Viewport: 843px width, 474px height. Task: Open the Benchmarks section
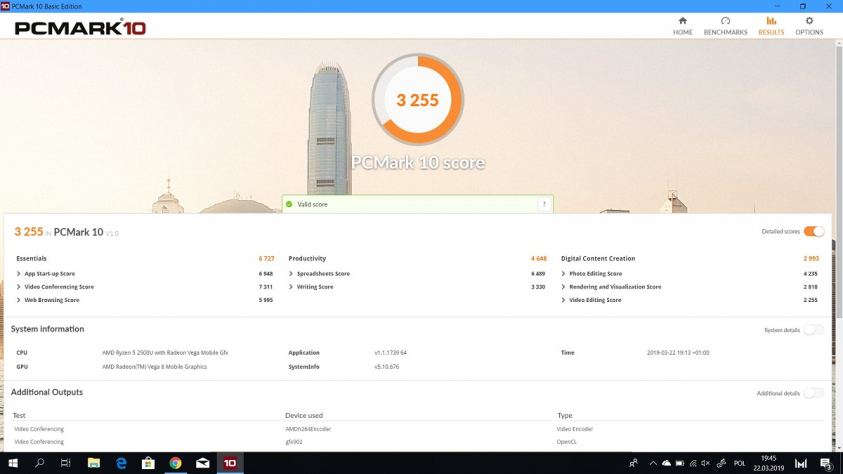725,26
